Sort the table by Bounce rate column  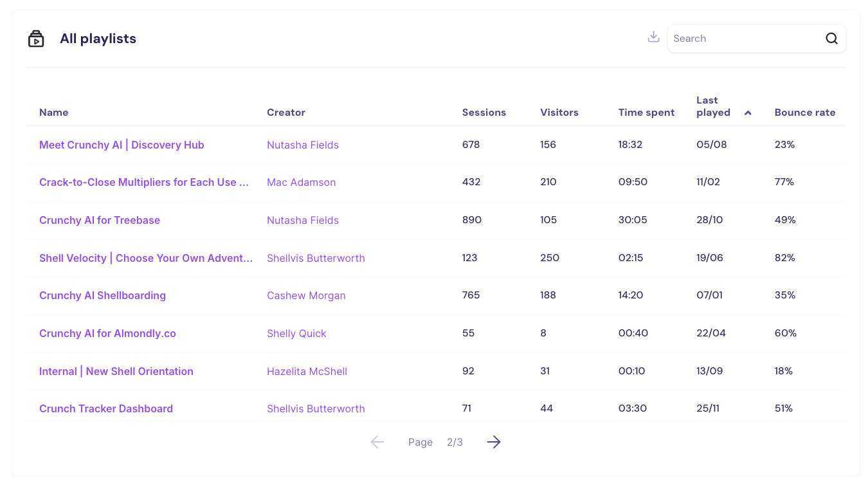pyautogui.click(x=805, y=112)
